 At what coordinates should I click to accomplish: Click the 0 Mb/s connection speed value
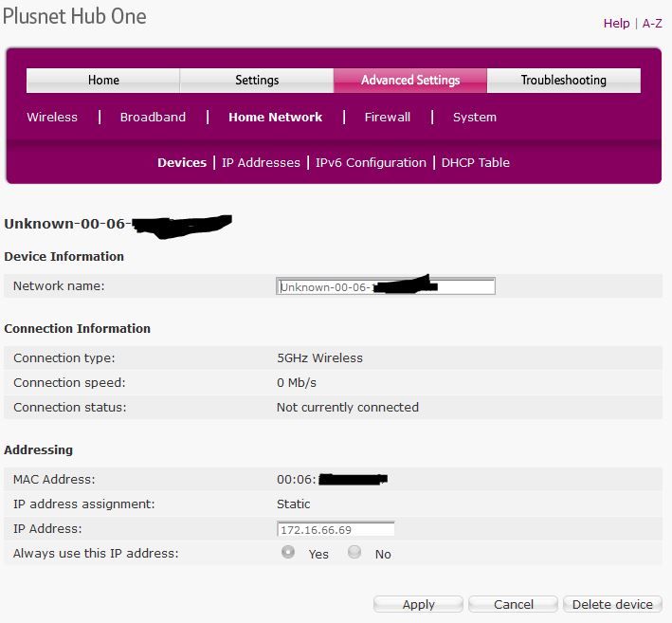[x=297, y=382]
